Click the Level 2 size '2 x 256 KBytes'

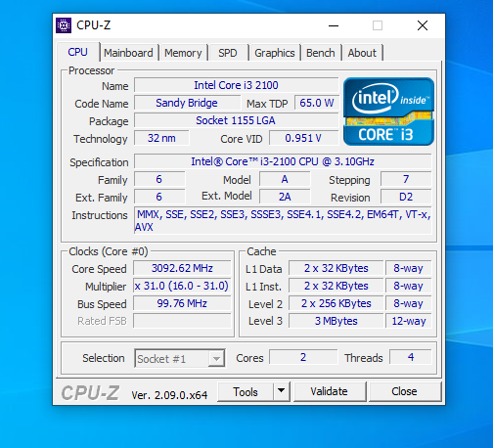(336, 303)
